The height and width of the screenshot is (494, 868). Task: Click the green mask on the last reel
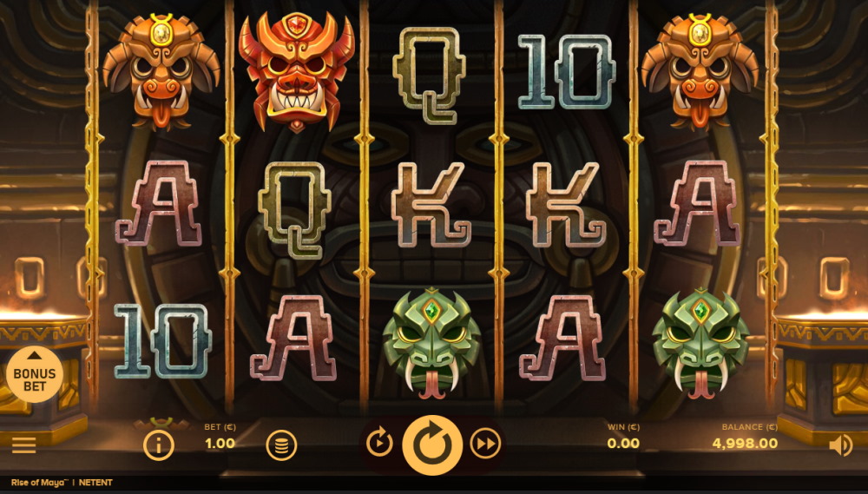700,343
